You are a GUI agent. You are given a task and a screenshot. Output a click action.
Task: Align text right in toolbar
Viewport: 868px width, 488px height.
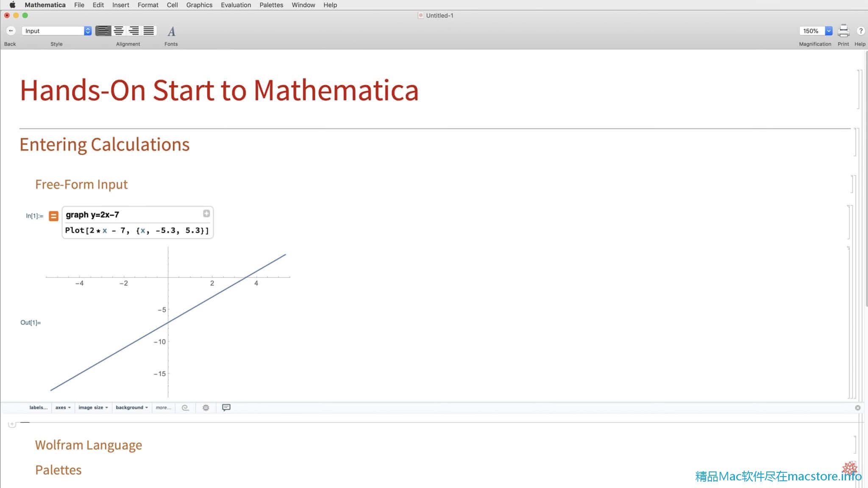coord(134,31)
